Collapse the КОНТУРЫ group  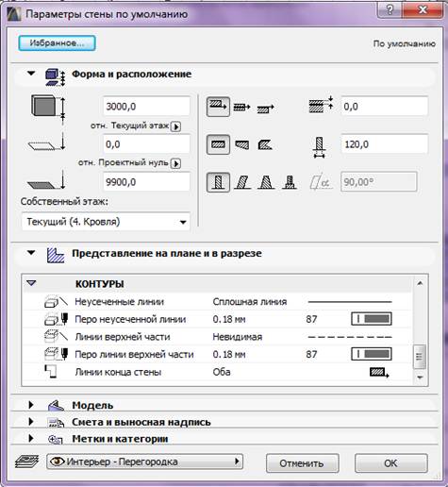tap(31, 283)
